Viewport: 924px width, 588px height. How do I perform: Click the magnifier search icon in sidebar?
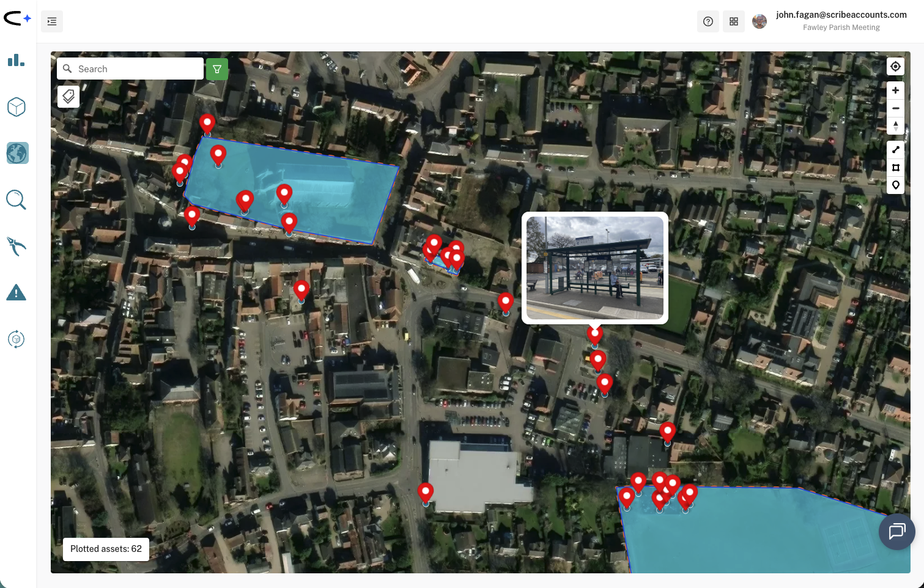tap(16, 199)
